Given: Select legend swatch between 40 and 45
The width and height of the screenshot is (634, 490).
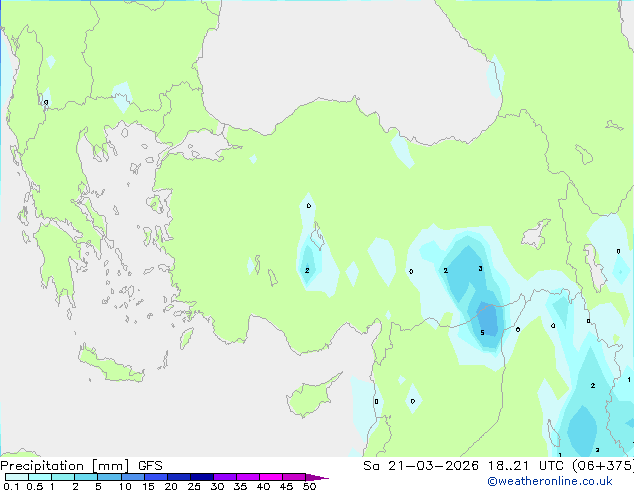Looking at the screenshot, I should 271,477.
